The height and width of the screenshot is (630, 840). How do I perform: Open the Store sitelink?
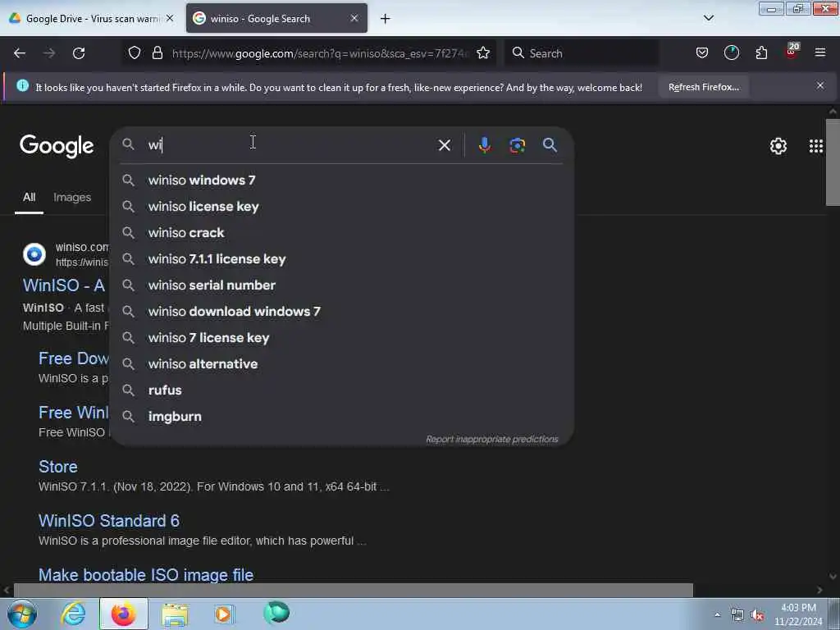pos(58,467)
